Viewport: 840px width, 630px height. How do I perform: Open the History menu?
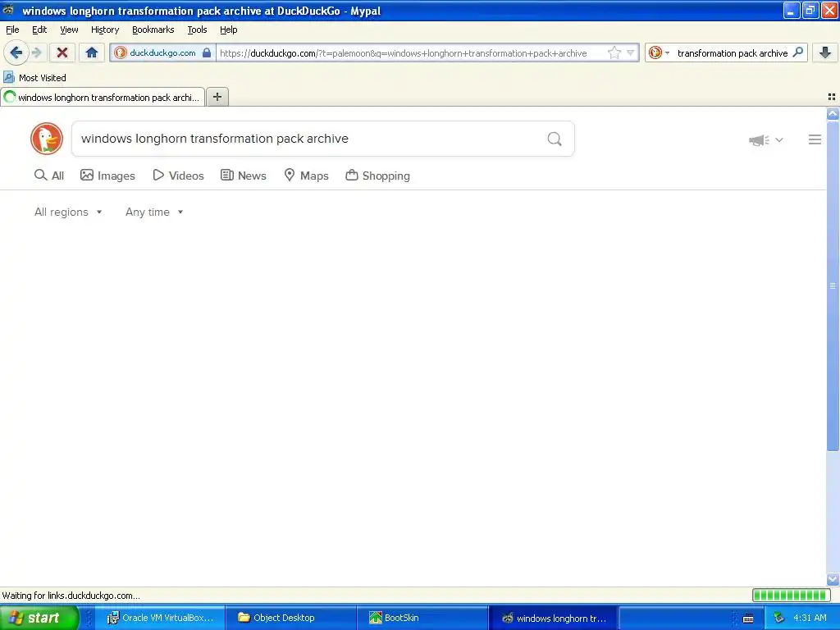point(104,30)
